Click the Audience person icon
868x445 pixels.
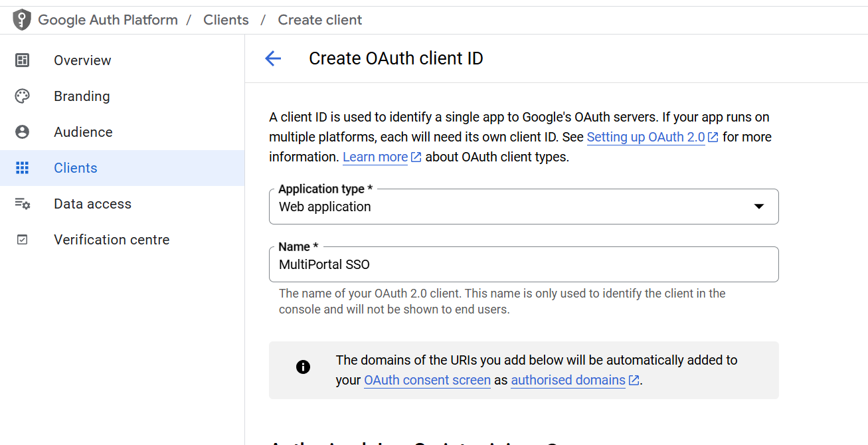coord(22,132)
